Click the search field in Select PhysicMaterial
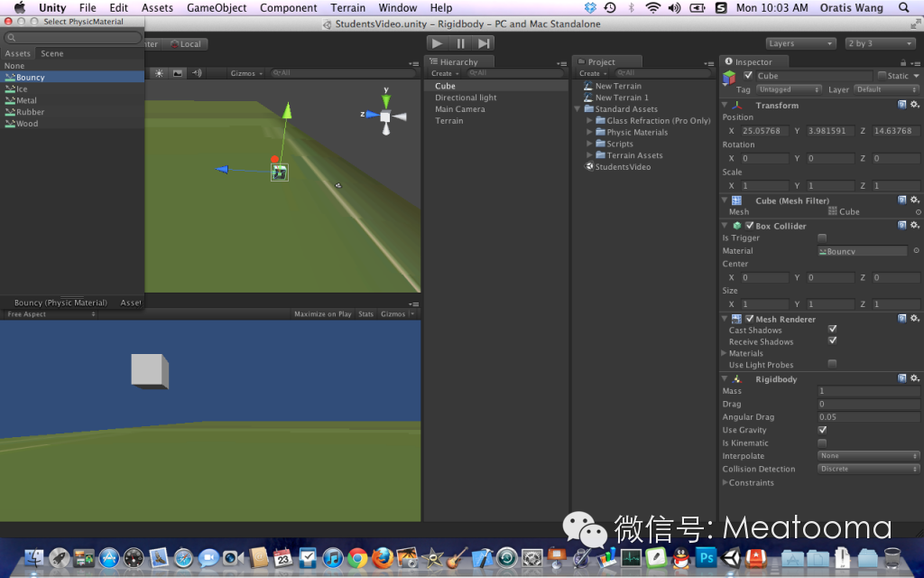Screen dimensions: 924x578 [72, 38]
